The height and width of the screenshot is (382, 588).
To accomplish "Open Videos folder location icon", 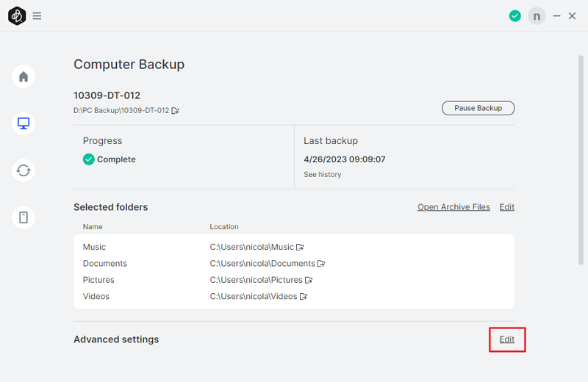I will click(304, 297).
